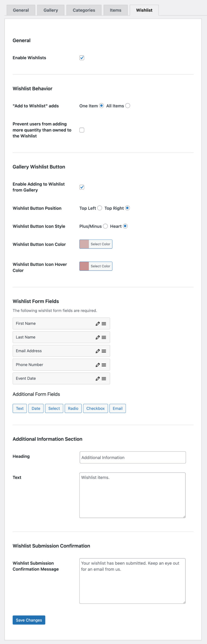Click the Event Date reorder handle

(104, 379)
